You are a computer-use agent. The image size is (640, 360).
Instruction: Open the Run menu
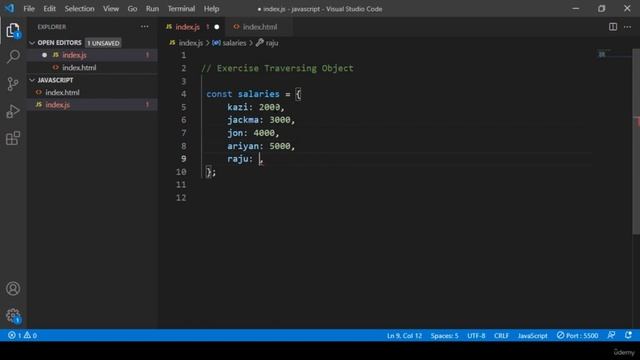coord(152,9)
